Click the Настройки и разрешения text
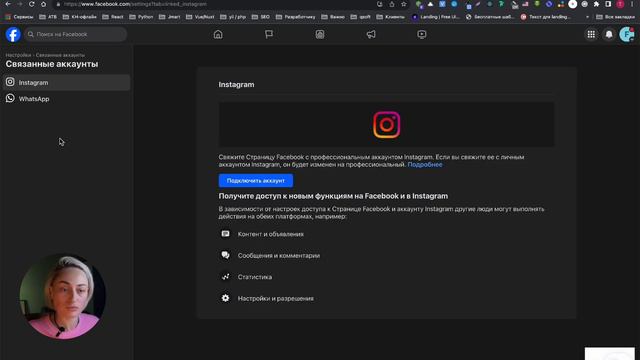 pos(276,298)
